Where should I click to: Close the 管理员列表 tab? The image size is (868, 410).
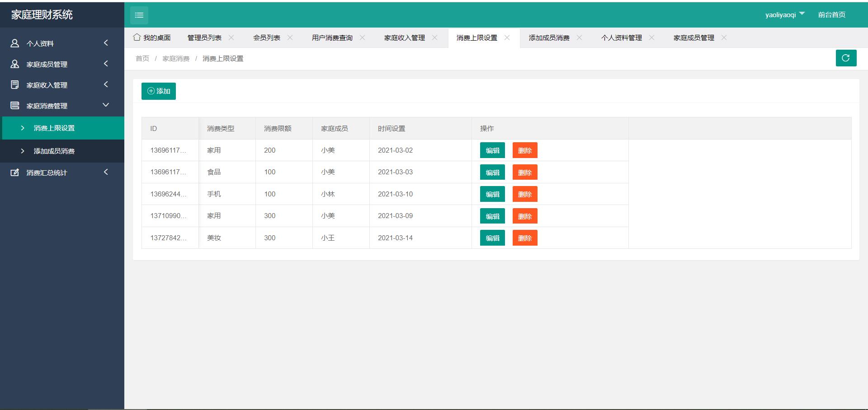[x=231, y=37]
